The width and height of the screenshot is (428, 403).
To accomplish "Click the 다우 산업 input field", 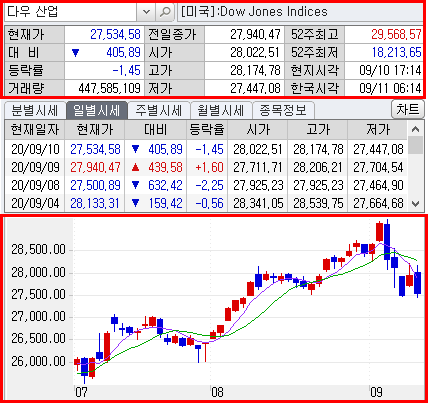I will 71,12.
